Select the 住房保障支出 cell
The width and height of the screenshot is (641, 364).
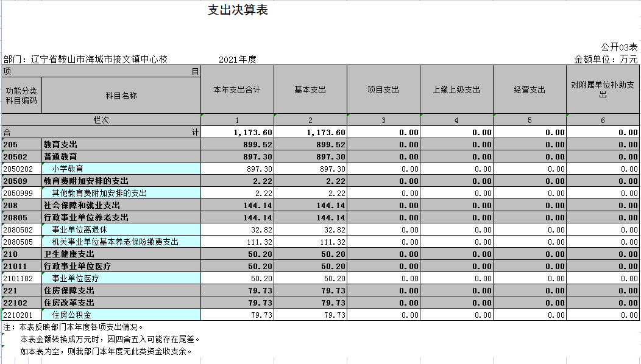[x=121, y=290]
